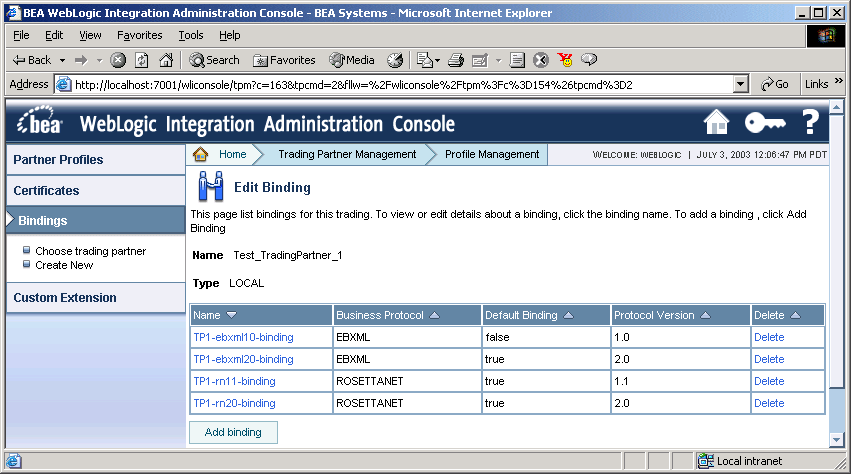Image resolution: width=851 pixels, height=474 pixels.
Task: Open TP1-rn20-binding link
Action: pyautogui.click(x=234, y=403)
